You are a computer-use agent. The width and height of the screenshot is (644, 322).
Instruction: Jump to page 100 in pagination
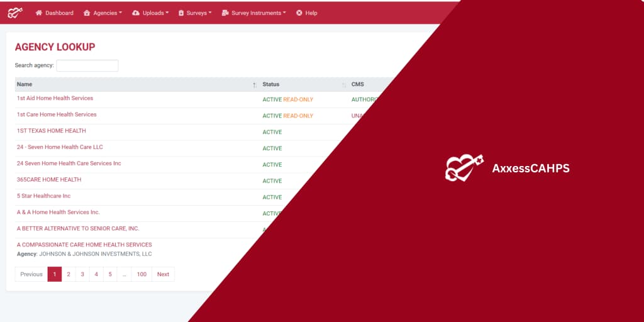coord(142,274)
